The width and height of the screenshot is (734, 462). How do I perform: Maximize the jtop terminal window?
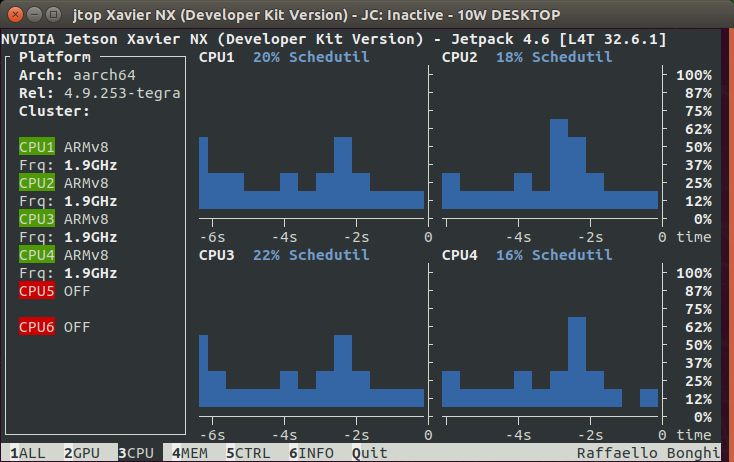[54, 15]
